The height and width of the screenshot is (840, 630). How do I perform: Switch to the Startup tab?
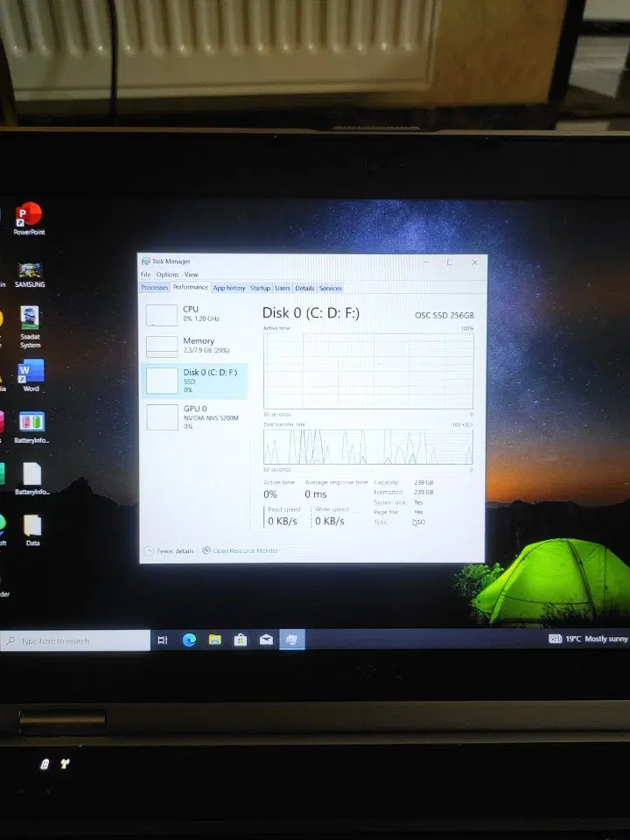261,288
